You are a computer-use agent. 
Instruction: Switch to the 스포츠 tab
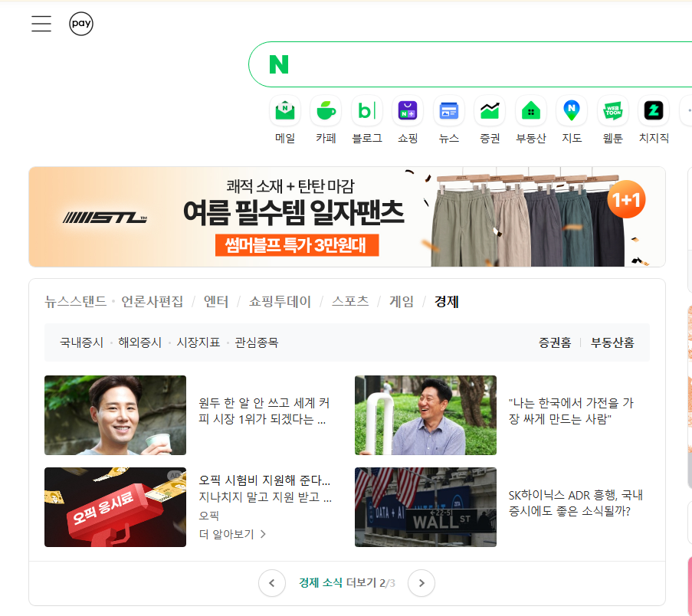pyautogui.click(x=350, y=301)
